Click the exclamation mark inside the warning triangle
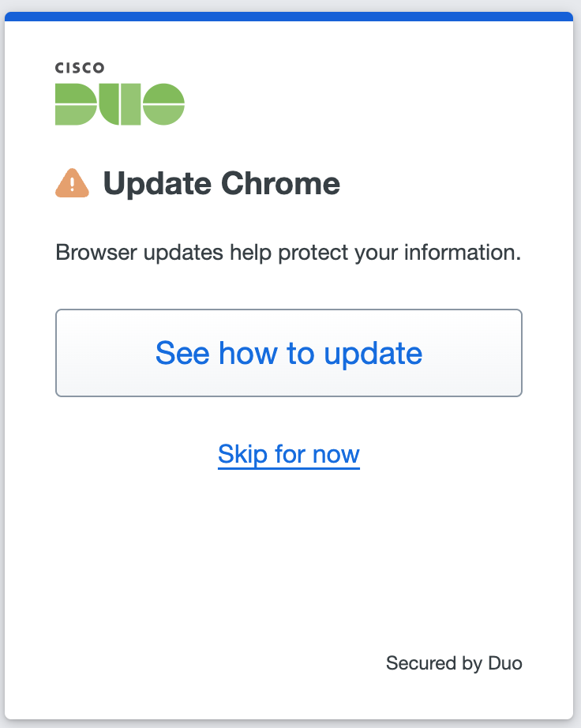The image size is (581, 728). pos(73,186)
